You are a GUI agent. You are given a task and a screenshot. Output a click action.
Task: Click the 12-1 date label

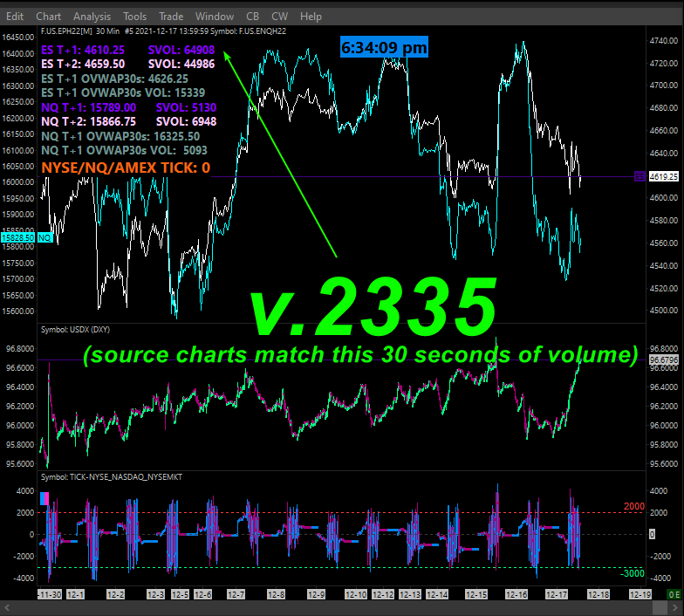point(75,594)
